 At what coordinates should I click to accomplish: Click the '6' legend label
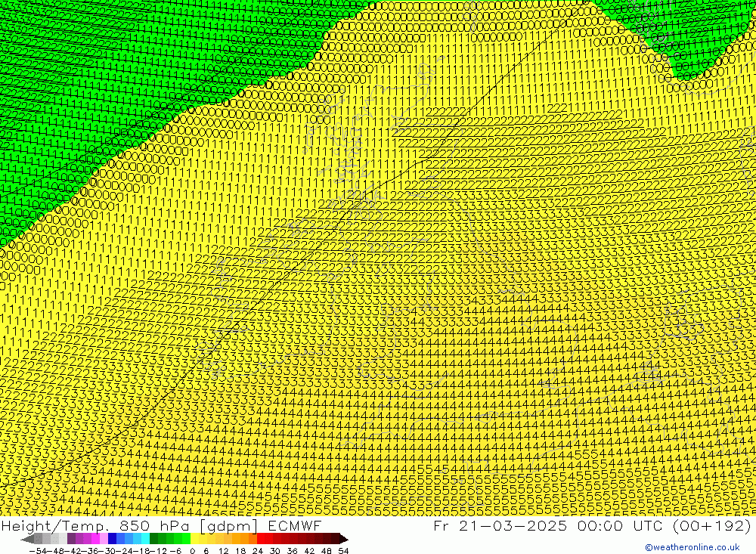click(206, 551)
